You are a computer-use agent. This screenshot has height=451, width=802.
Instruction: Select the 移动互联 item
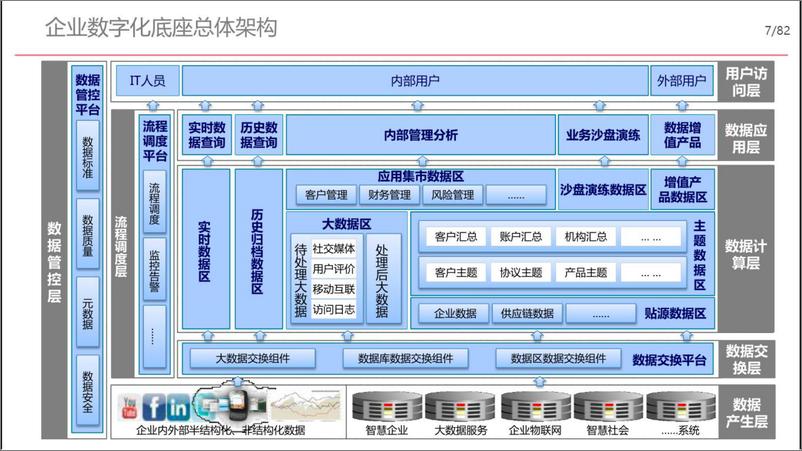333,289
